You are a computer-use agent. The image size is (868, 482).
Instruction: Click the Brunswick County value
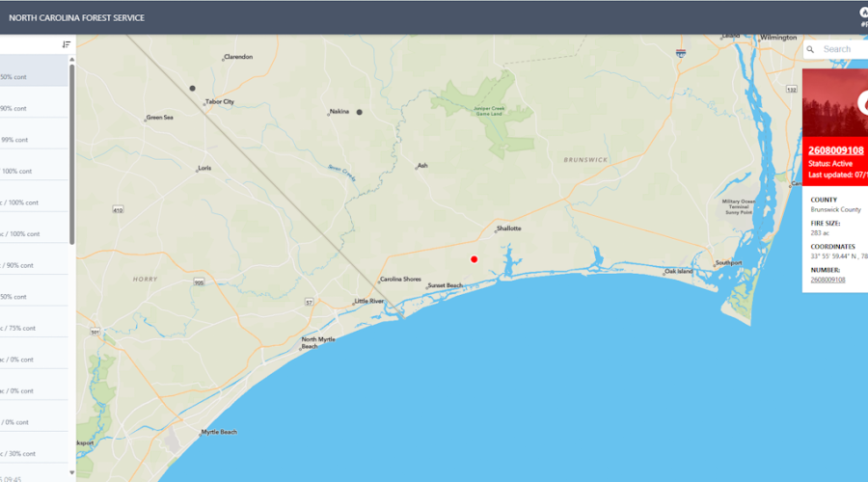[836, 210]
